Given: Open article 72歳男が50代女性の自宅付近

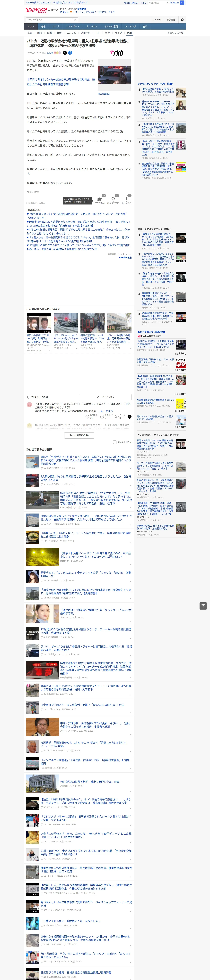Looking at the screenshot, I should [86, 631].
